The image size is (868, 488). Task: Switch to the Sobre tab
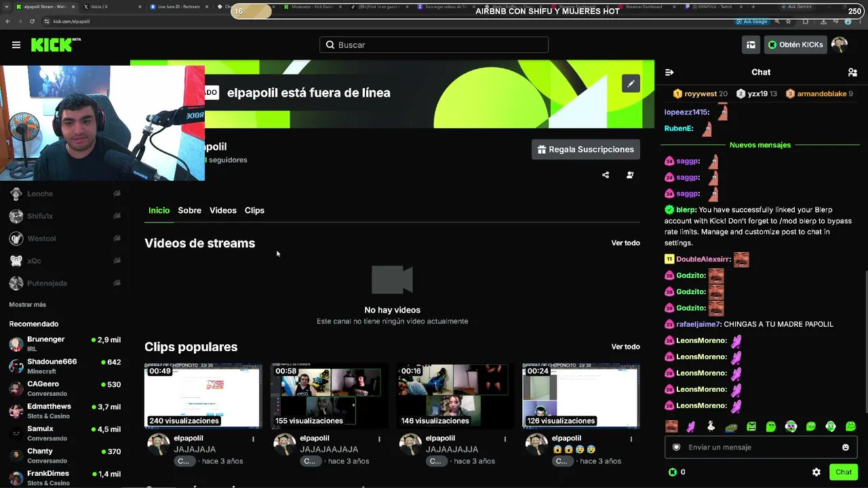(189, 210)
